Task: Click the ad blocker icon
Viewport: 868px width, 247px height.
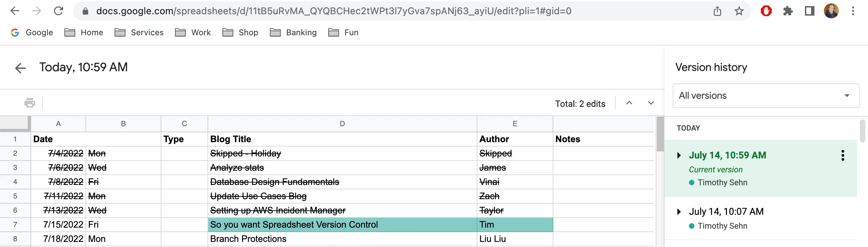Action: (766, 11)
